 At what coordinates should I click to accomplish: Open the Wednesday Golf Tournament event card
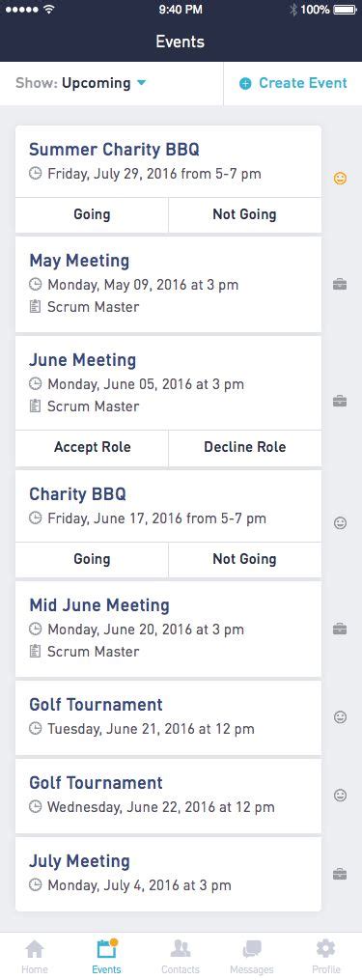pyautogui.click(x=168, y=796)
